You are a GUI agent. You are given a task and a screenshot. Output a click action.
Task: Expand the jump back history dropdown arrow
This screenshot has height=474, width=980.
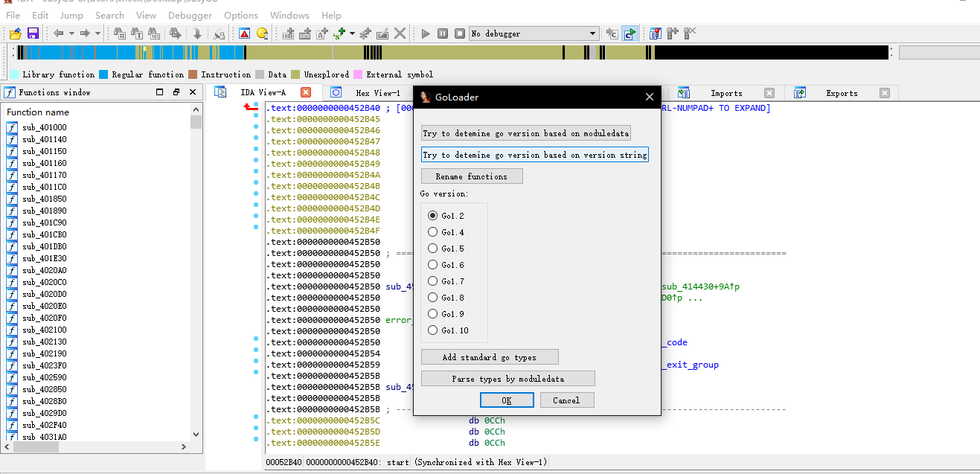point(71,33)
